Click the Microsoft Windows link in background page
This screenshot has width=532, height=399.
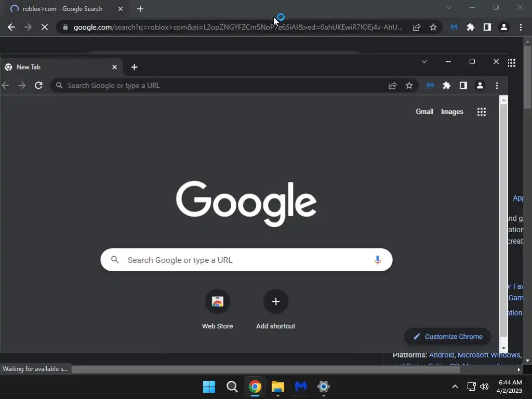488,355
